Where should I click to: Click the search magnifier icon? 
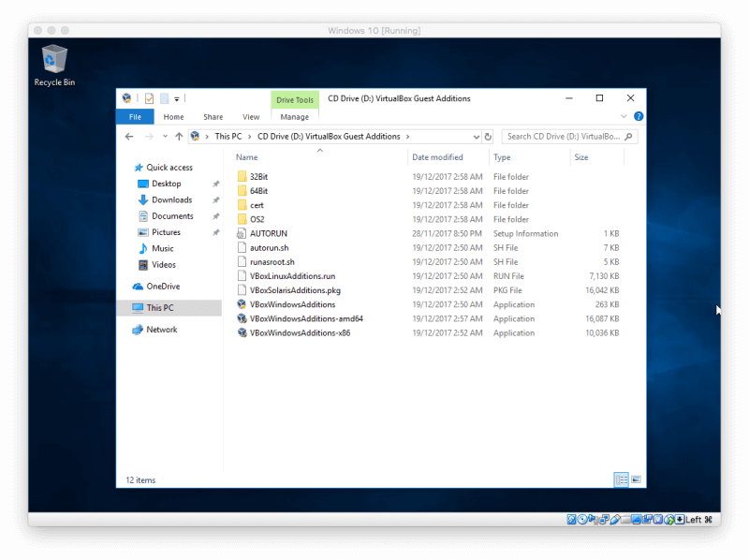pyautogui.click(x=628, y=137)
